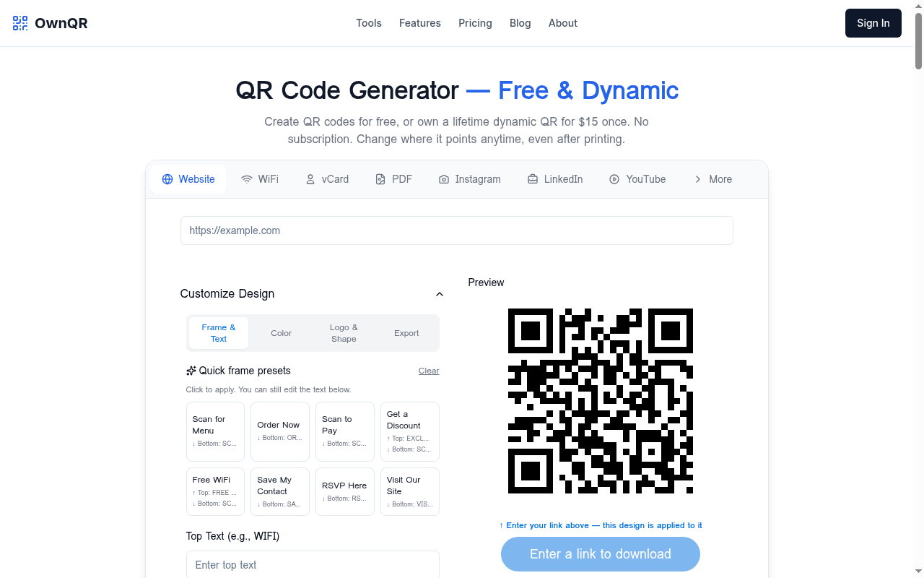
Task: Click the PDF file icon
Action: pyautogui.click(x=380, y=179)
